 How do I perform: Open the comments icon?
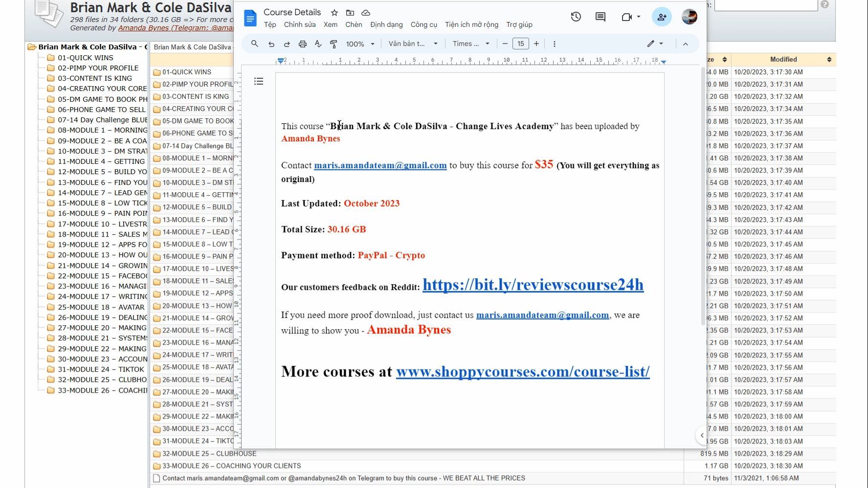click(x=600, y=17)
